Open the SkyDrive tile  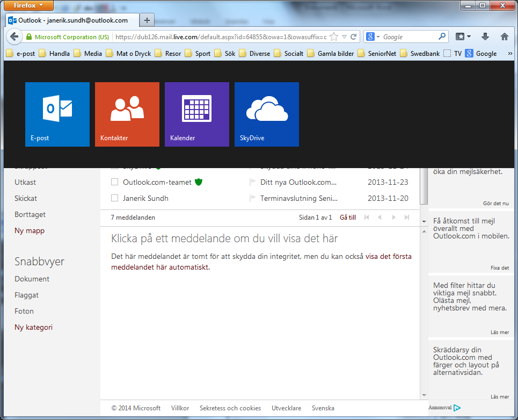point(267,114)
